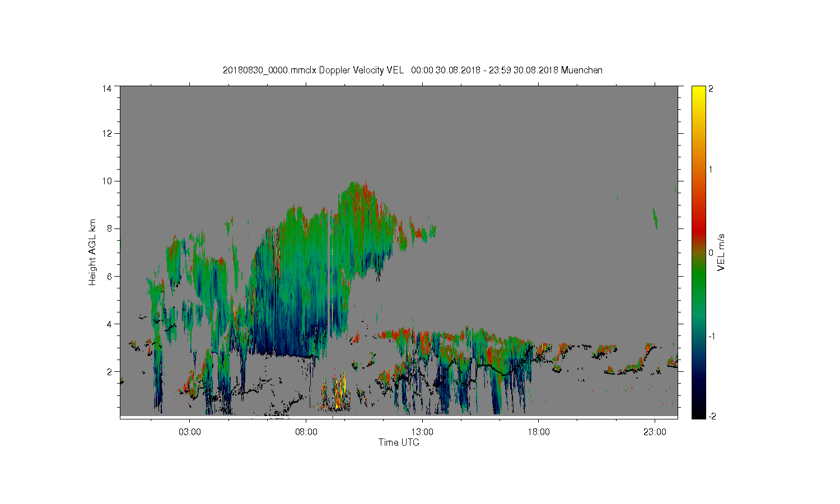Click the 'VEL m/s' colorbar label
840x504 pixels.
pos(721,252)
